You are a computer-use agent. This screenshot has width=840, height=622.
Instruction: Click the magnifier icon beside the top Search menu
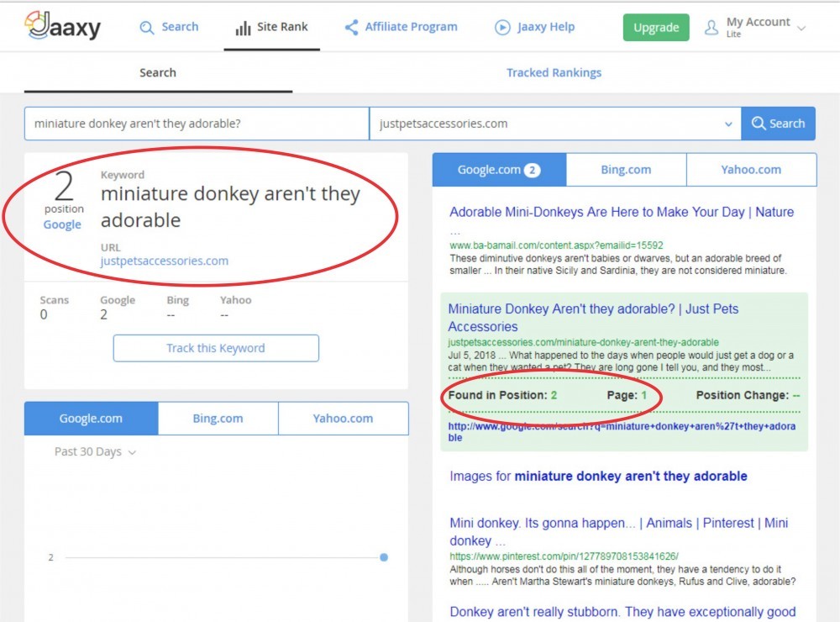pyautogui.click(x=147, y=28)
